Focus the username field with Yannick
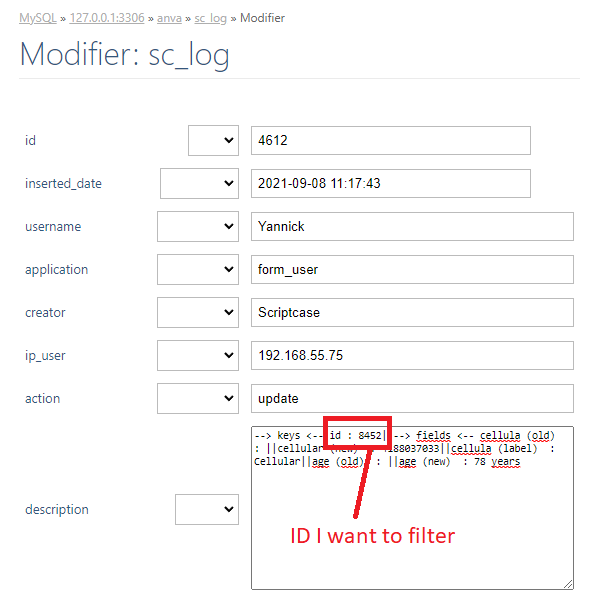Screen dimensions: 591x596 click(412, 226)
